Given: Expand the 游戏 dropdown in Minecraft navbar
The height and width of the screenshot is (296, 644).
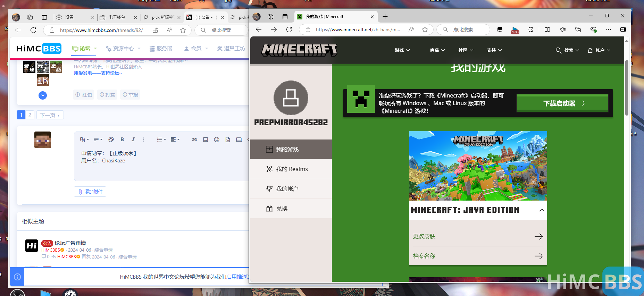Looking at the screenshot, I should click(402, 50).
